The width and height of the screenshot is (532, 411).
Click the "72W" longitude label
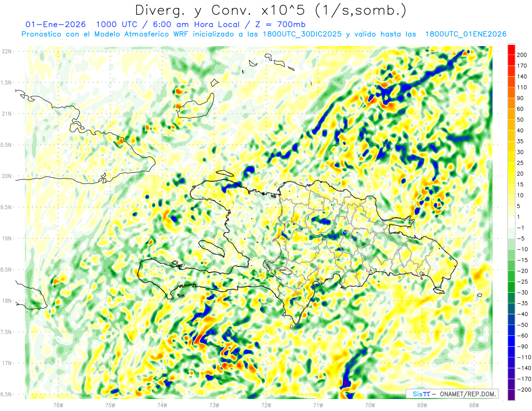coord(266,405)
